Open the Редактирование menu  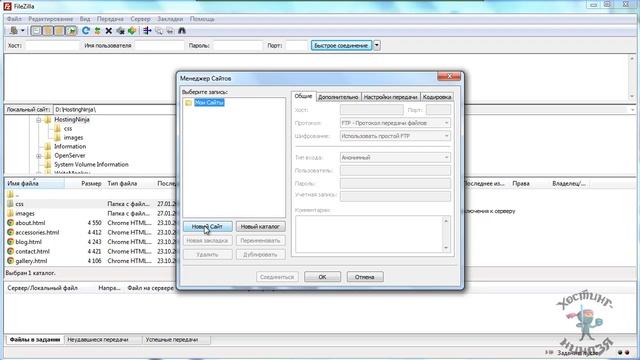pos(51,19)
